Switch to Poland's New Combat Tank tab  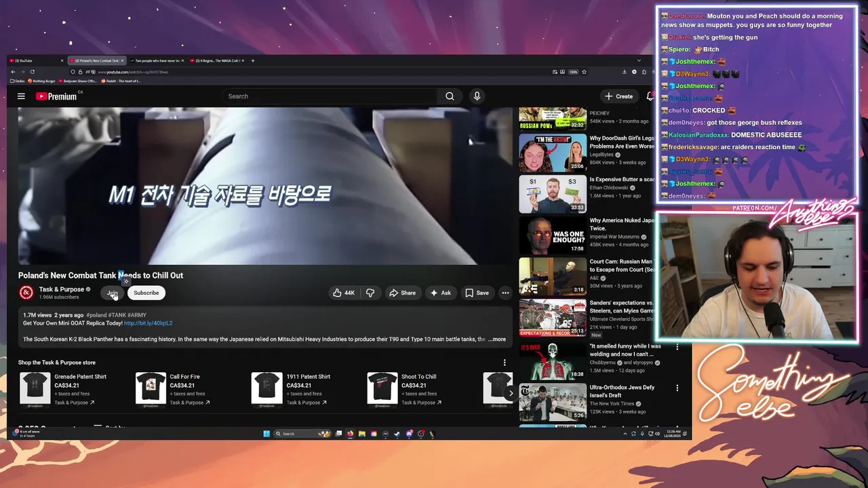(97, 61)
